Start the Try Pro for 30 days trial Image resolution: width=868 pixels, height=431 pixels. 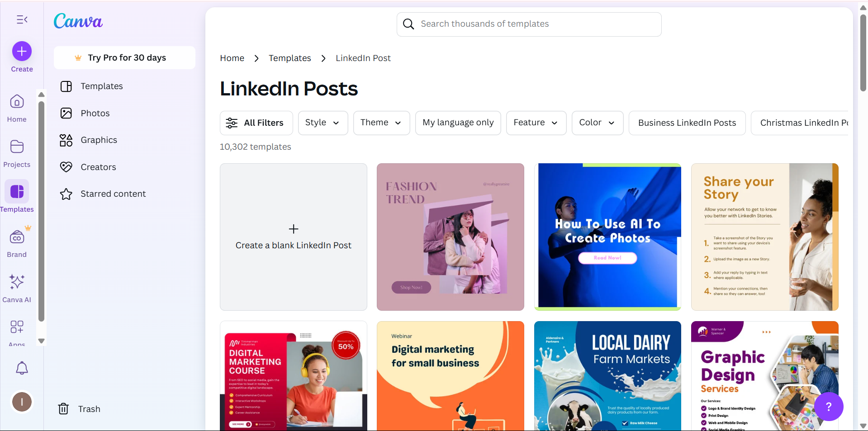click(x=124, y=57)
